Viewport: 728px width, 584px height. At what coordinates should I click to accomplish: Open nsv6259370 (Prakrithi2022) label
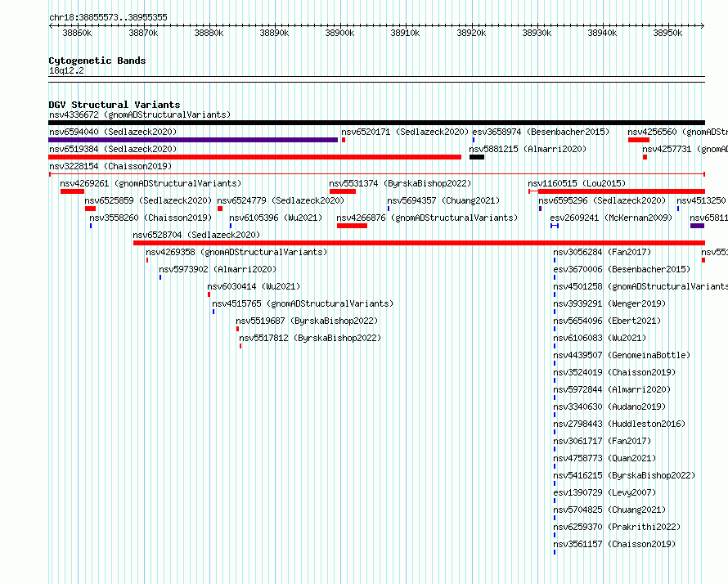pyautogui.click(x=617, y=527)
